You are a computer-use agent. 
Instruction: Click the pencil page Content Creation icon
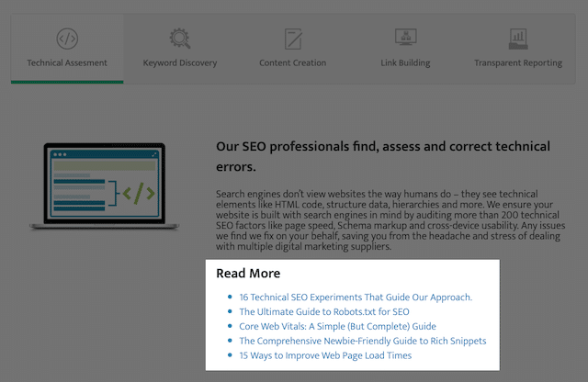[293, 39]
